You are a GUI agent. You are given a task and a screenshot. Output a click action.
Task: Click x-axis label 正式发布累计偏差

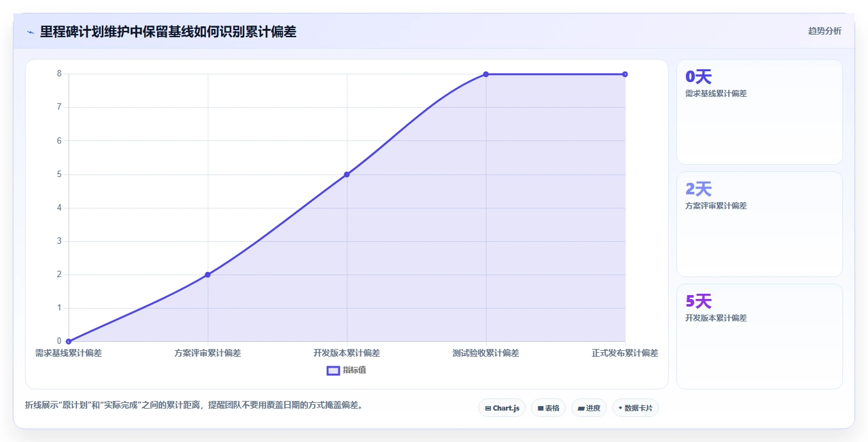(625, 353)
